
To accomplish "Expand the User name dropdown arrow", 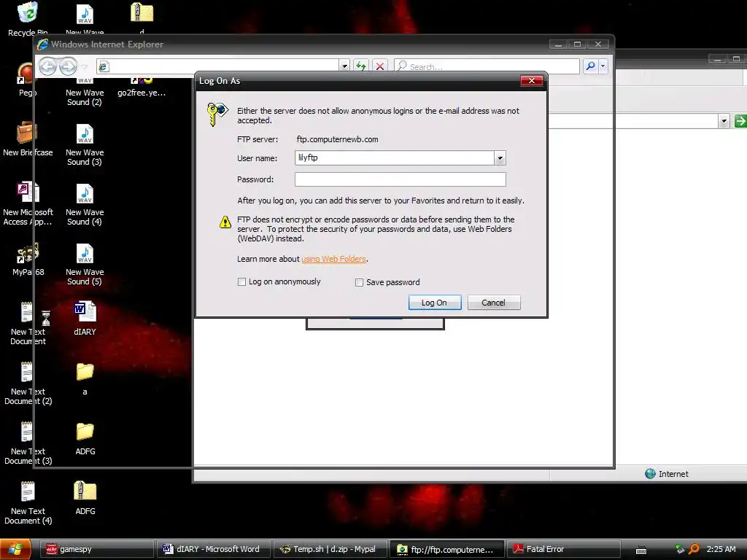I will coord(500,158).
